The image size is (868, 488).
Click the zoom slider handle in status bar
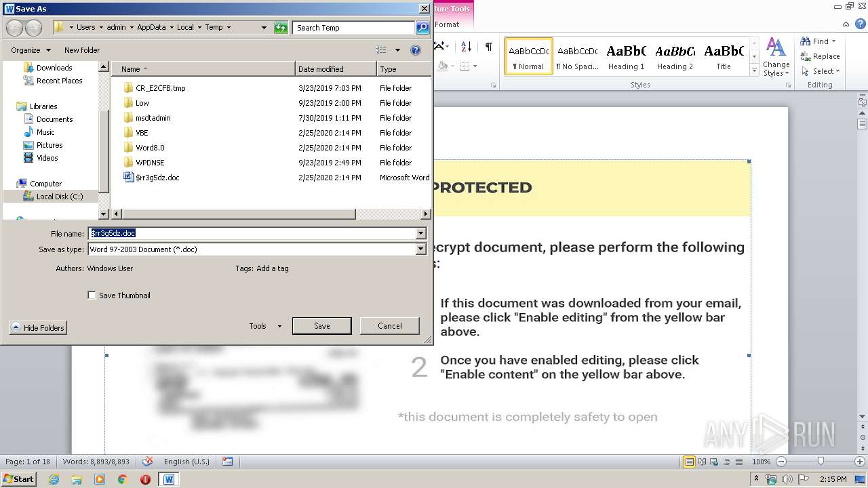click(821, 462)
